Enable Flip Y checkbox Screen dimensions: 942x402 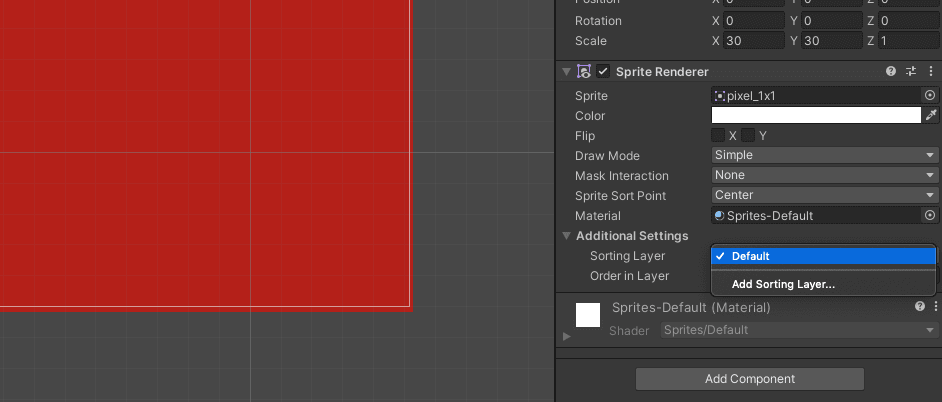(748, 136)
